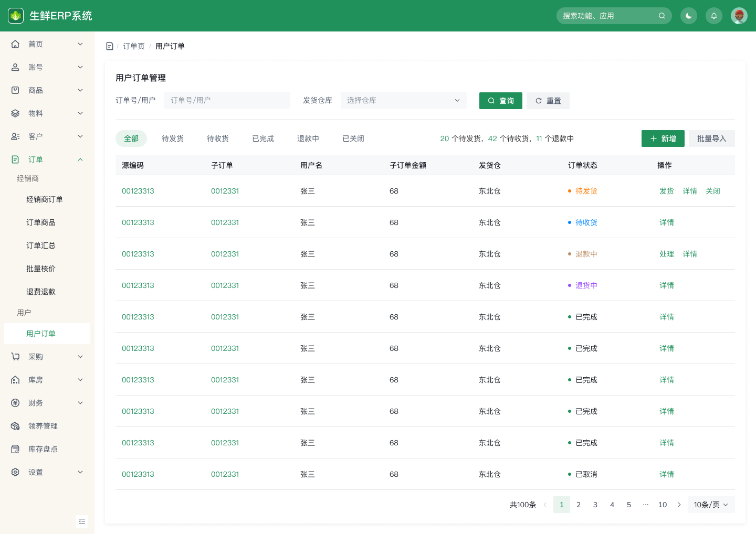Go to next page arrow

pyautogui.click(x=679, y=505)
